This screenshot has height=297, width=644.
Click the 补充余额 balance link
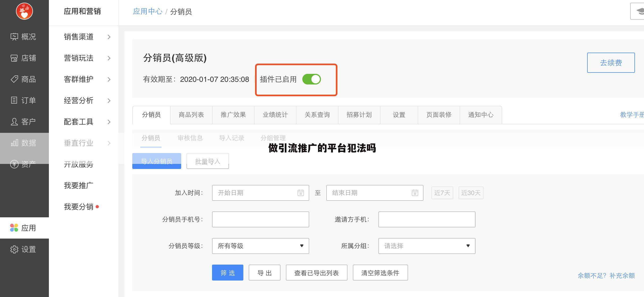point(622,276)
